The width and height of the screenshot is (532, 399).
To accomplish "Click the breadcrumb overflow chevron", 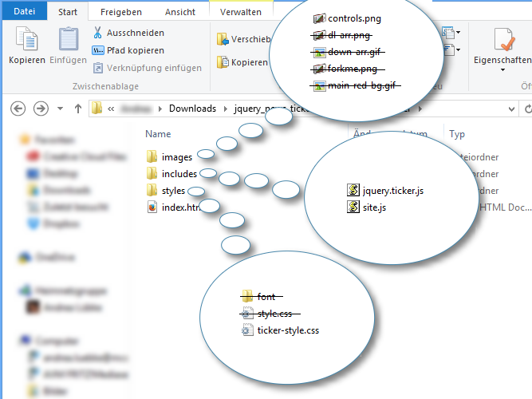I will (111, 109).
